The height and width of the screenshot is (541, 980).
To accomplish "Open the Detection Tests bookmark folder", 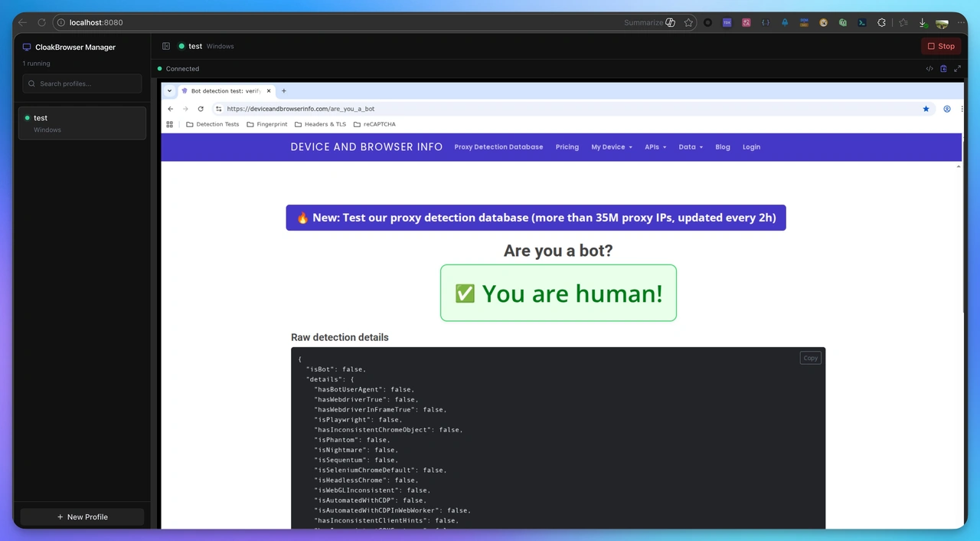I will (x=213, y=124).
